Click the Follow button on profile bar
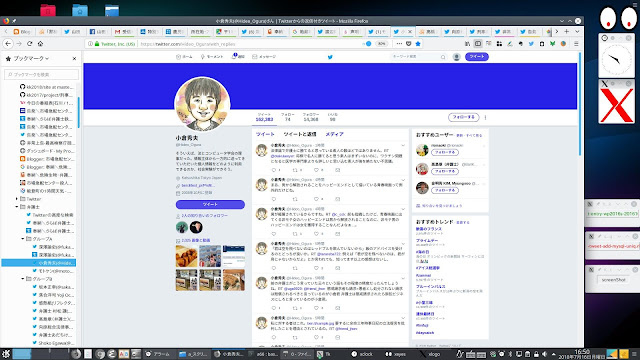 [464, 117]
